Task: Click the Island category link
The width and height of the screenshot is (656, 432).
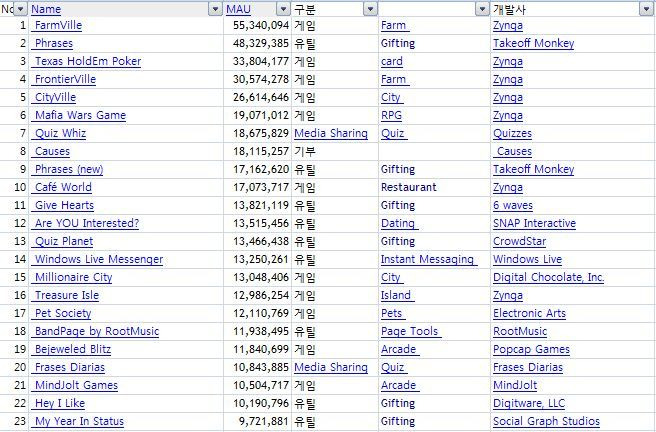Action: click(396, 295)
